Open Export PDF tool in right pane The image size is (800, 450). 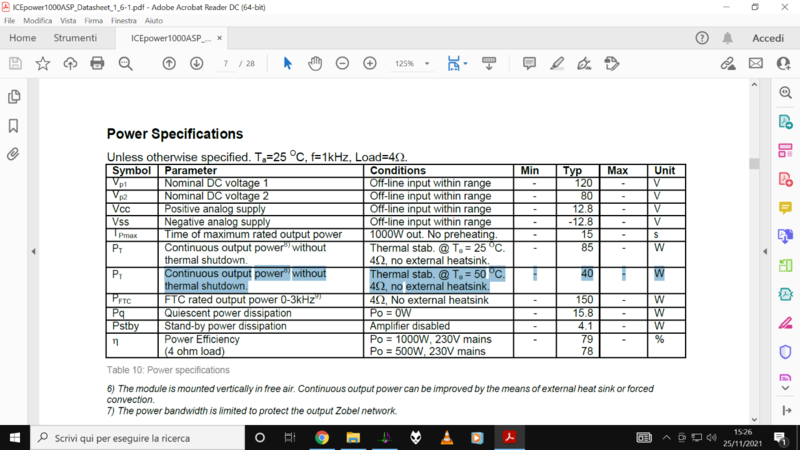tap(786, 122)
